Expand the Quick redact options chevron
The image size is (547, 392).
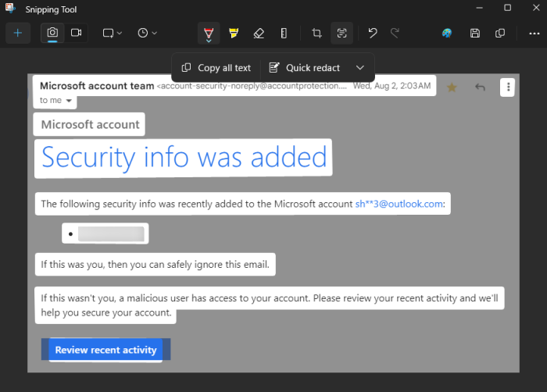coord(360,68)
